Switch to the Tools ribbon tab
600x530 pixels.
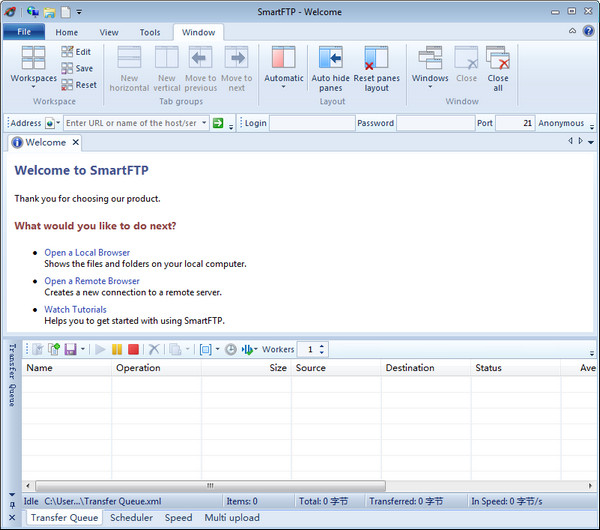point(150,32)
